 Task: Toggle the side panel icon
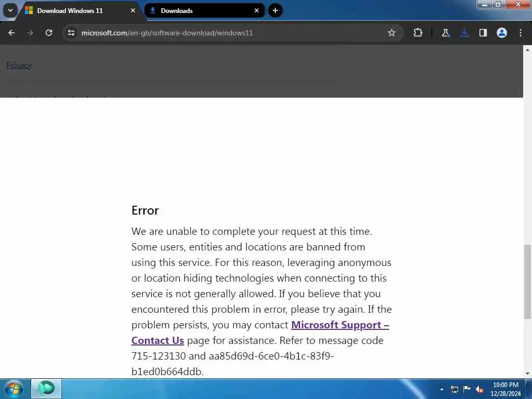[x=483, y=33]
